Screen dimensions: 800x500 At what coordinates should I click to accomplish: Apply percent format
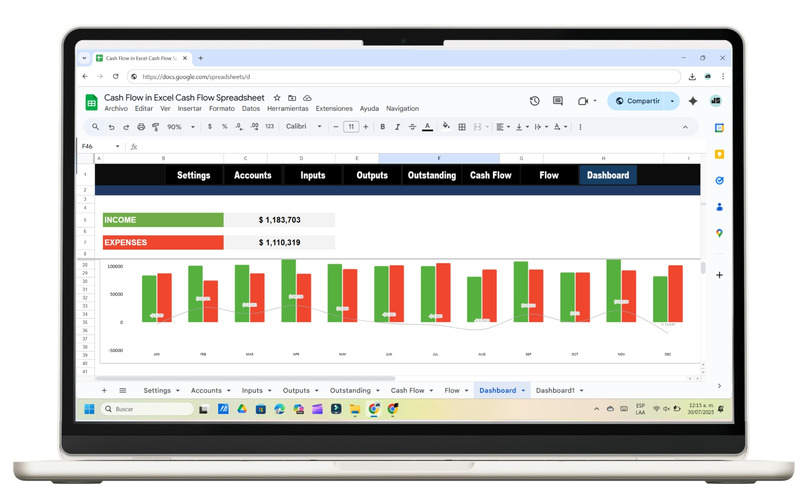point(224,127)
